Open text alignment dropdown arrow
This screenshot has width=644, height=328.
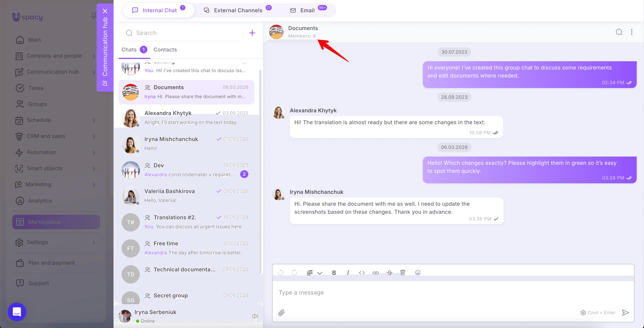click(x=320, y=273)
